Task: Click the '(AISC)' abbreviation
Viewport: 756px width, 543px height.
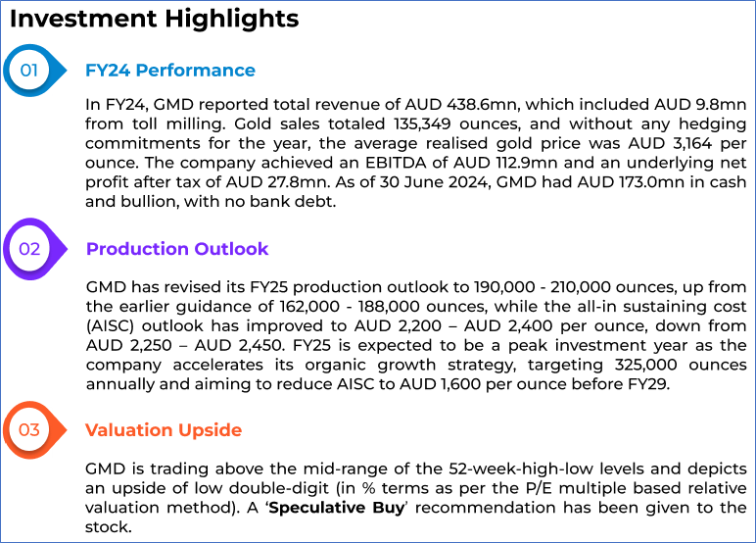Action: [110, 325]
